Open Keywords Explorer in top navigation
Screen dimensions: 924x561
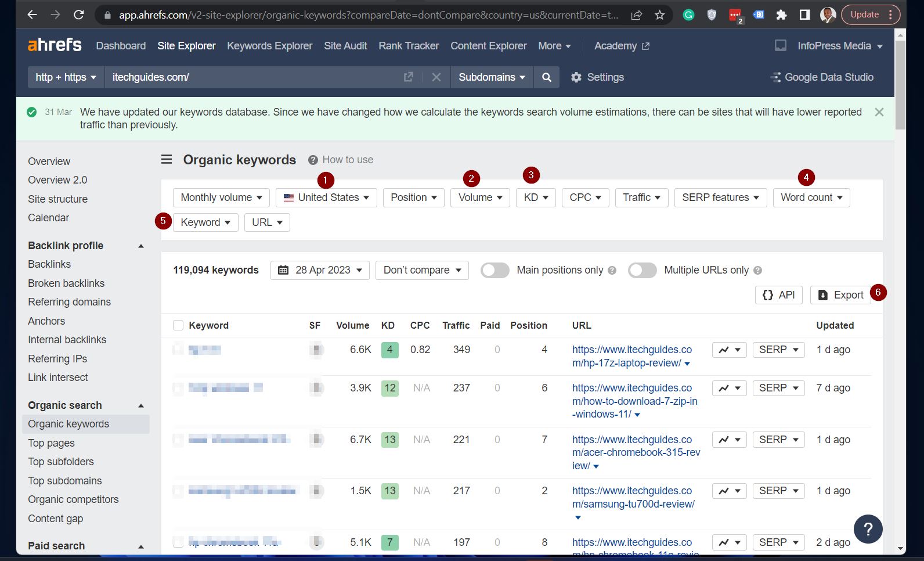point(269,46)
